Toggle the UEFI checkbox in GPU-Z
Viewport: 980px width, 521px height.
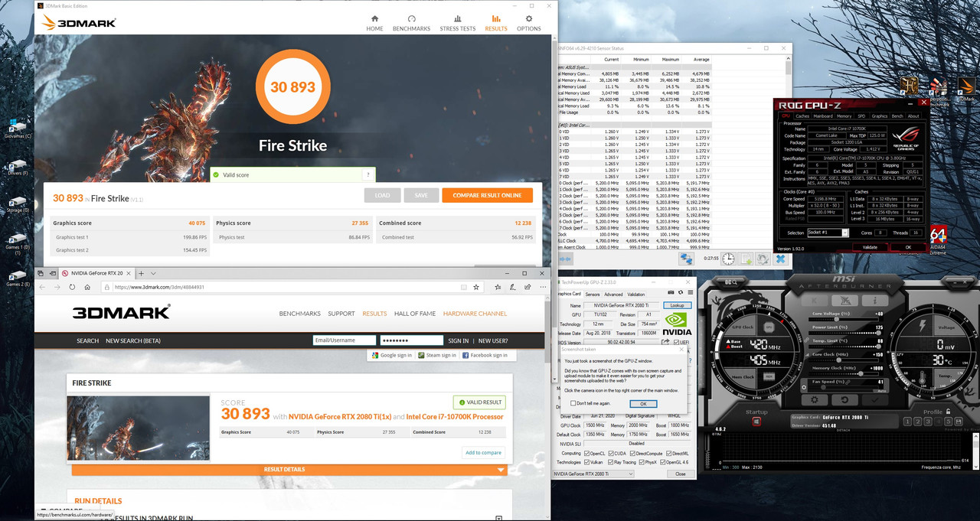click(676, 342)
